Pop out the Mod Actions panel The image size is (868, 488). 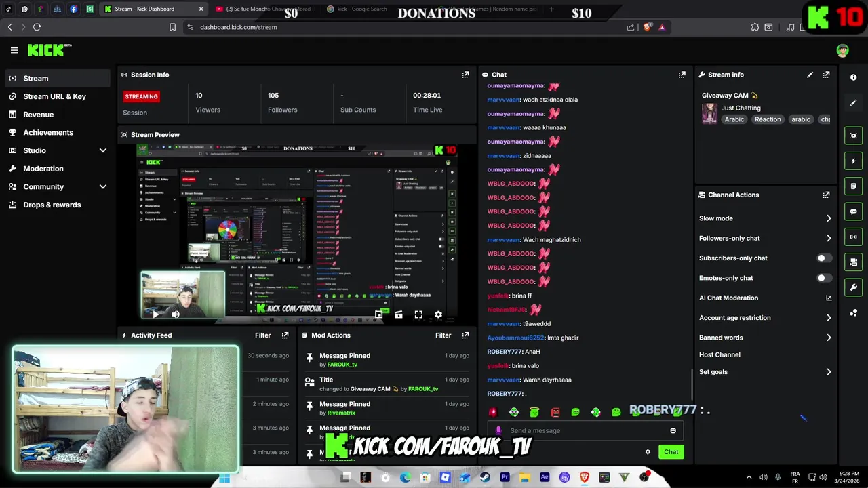pos(465,335)
